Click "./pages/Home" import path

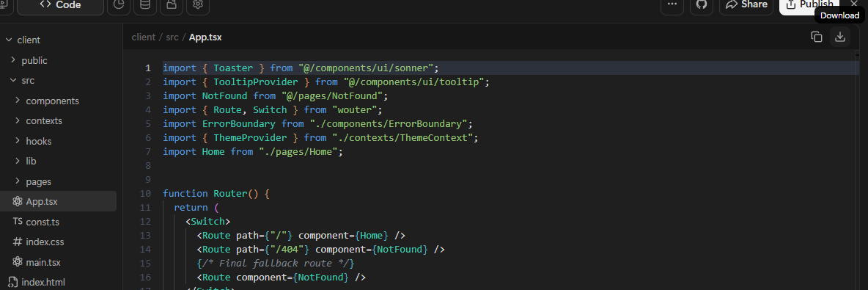[298, 151]
